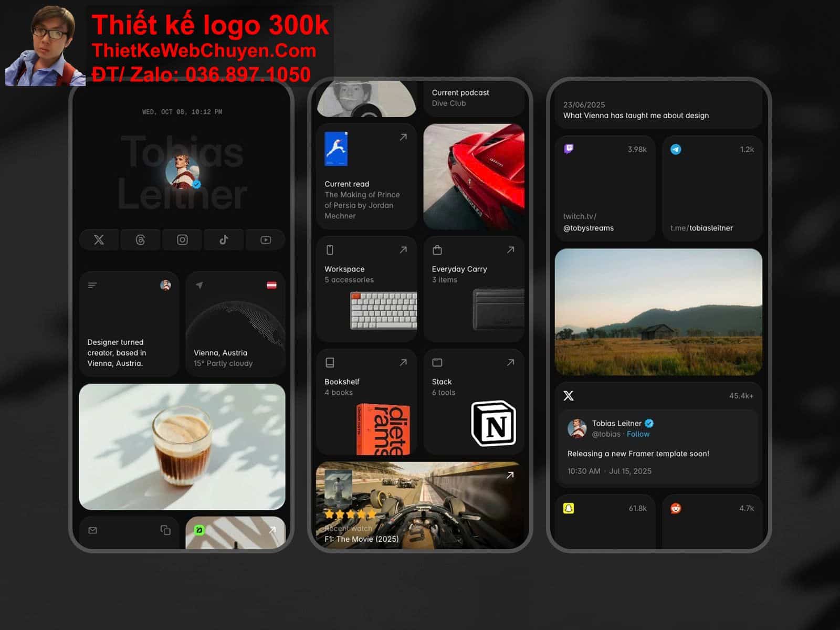Open the t.me/tobiasleitner link

click(701, 228)
